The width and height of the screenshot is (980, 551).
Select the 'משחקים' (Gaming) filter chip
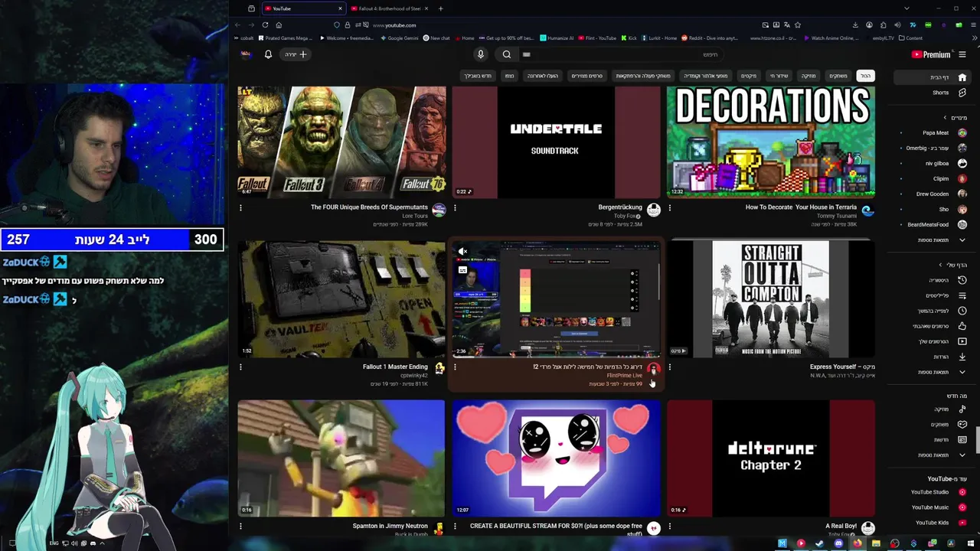838,76
